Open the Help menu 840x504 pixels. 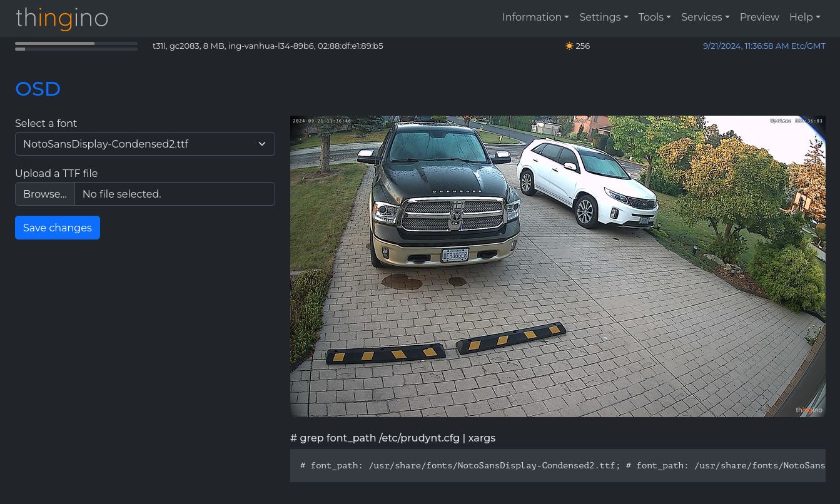click(x=804, y=18)
